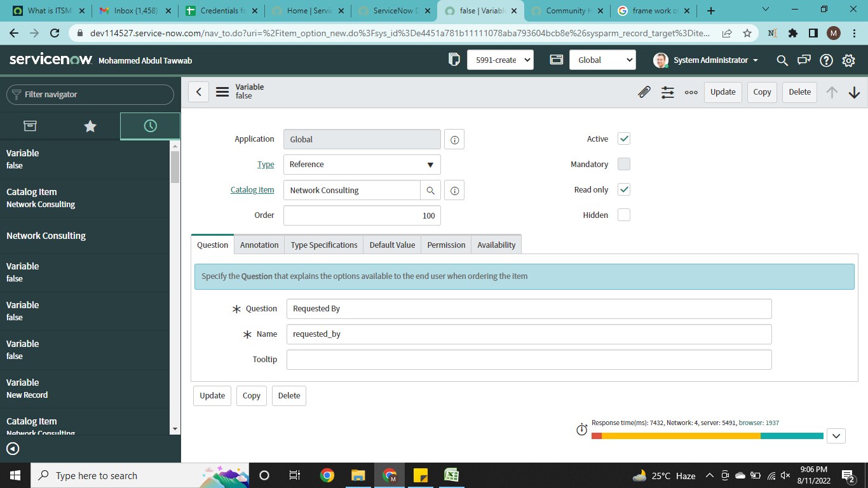Open the ServiceNow system settings gear
This screenshot has width=868, height=488.
[x=848, y=60]
